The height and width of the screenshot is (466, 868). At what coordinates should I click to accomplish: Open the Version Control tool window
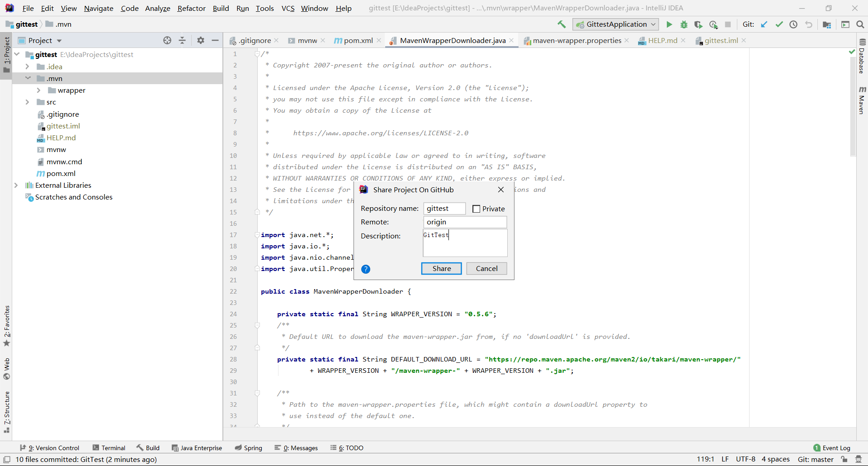[50, 448]
